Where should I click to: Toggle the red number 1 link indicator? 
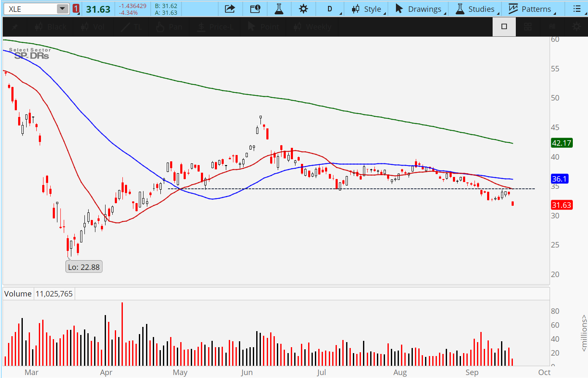76,9
